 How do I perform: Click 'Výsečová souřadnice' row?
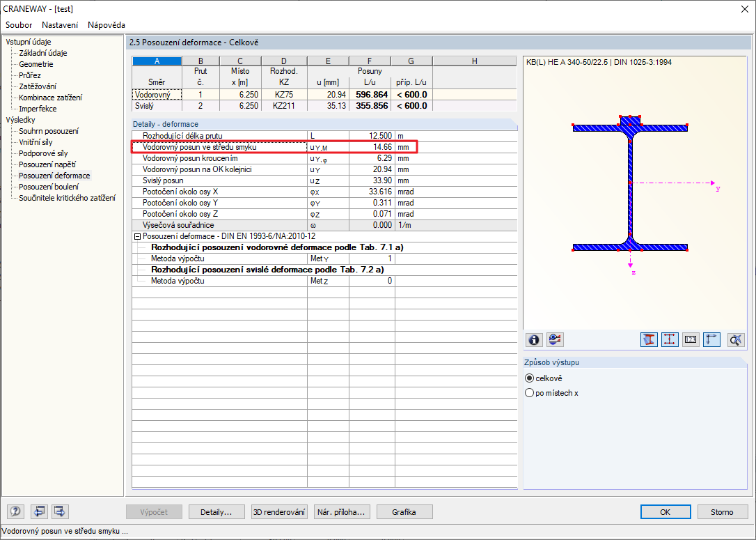[x=324, y=225]
